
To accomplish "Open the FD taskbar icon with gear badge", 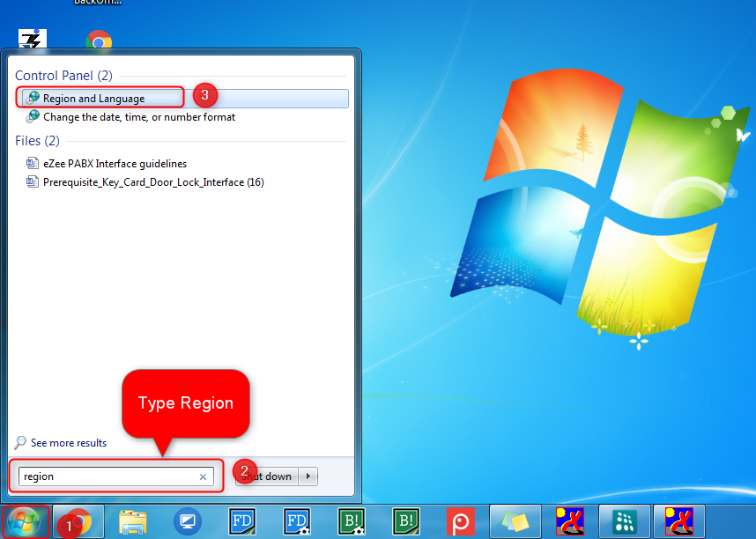I will (x=297, y=521).
